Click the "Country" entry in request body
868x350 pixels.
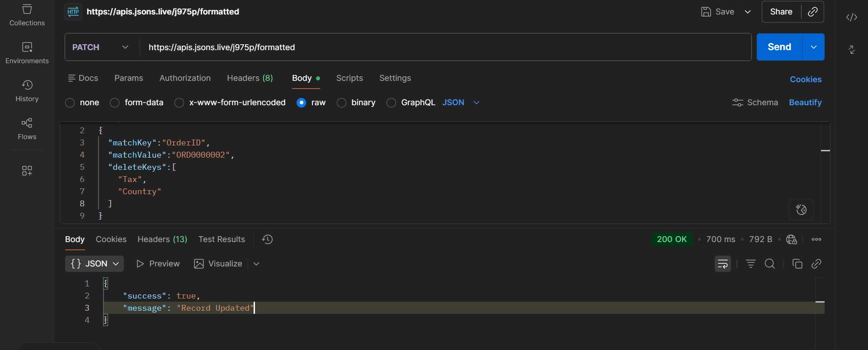click(x=140, y=191)
